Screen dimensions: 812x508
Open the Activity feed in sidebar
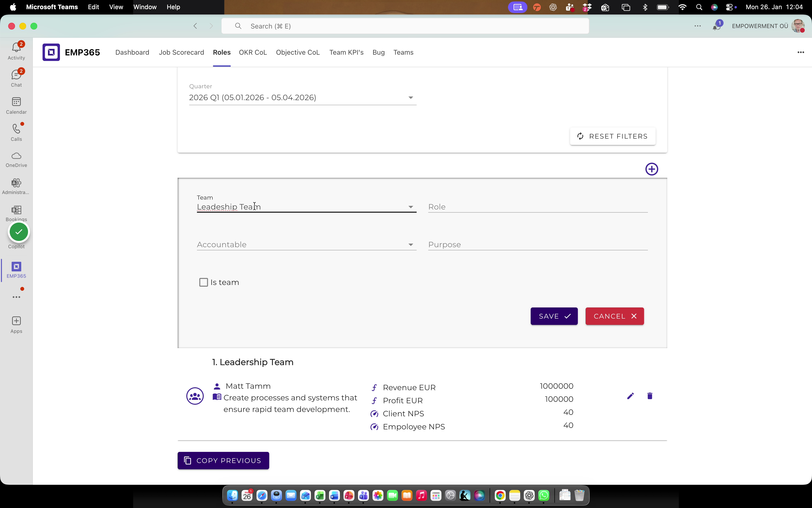click(16, 51)
